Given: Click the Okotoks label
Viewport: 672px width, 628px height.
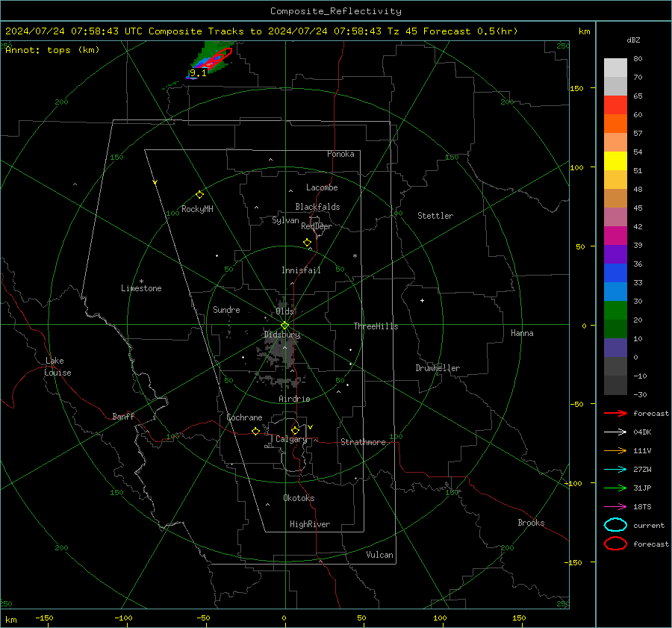Looking at the screenshot, I should (x=299, y=497).
